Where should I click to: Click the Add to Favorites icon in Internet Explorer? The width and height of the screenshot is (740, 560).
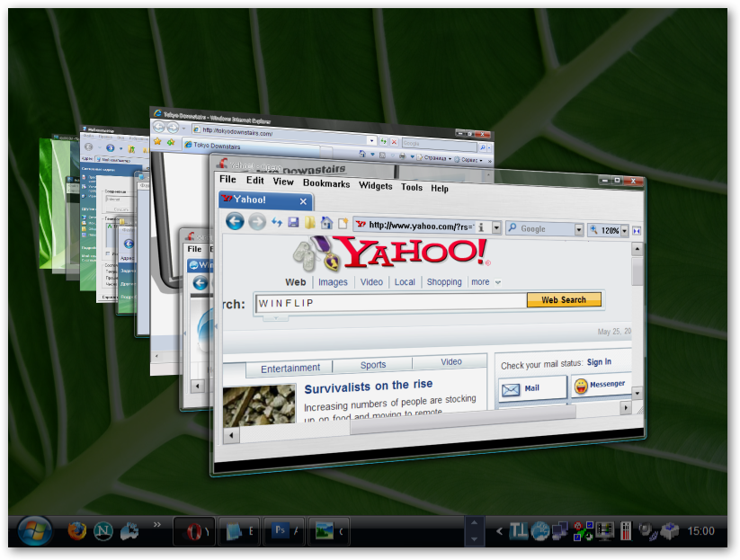tap(171, 142)
